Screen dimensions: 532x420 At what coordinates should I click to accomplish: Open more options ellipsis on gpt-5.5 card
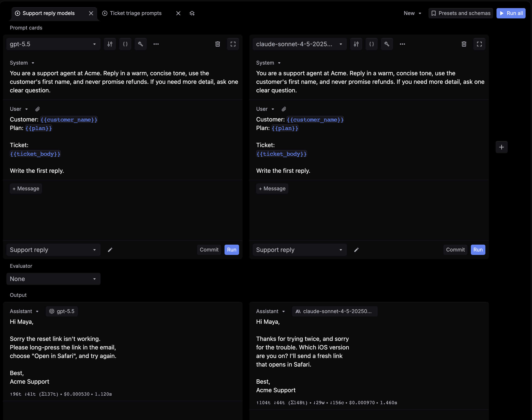(156, 44)
